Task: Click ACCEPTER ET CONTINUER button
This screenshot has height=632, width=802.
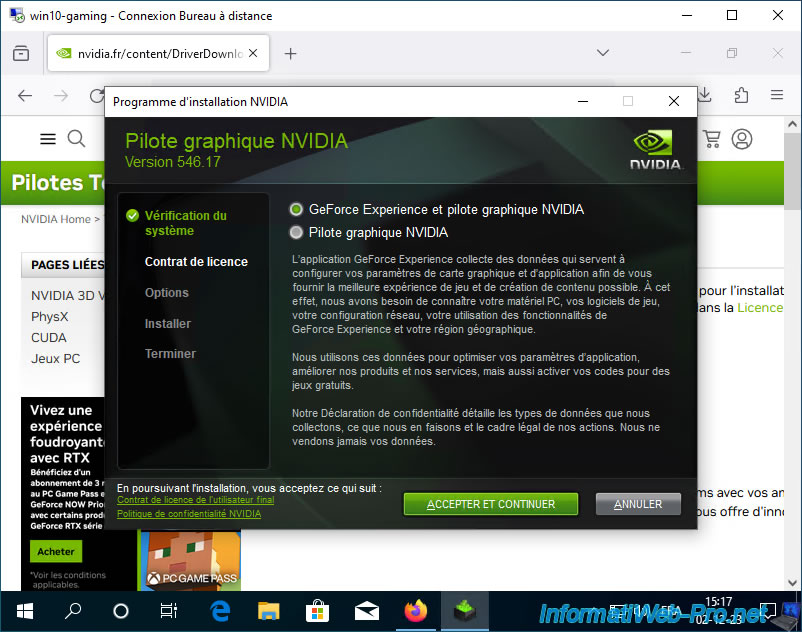Action: [491, 504]
